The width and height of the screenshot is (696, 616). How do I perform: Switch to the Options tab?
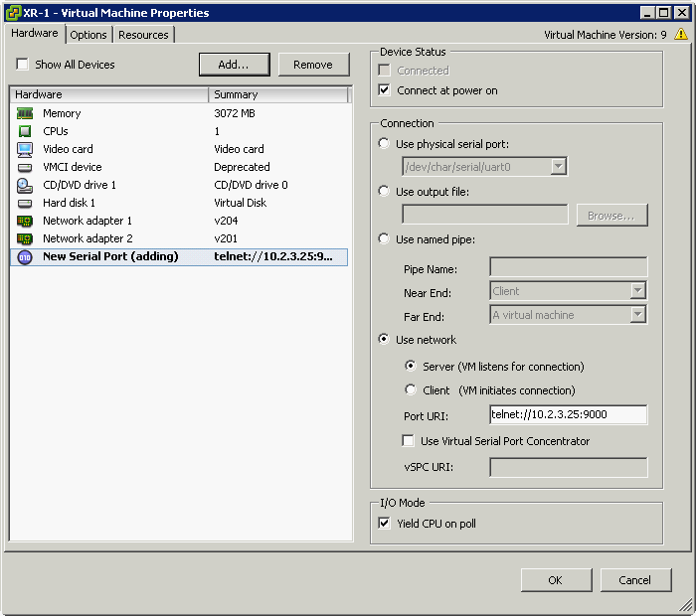point(88,35)
